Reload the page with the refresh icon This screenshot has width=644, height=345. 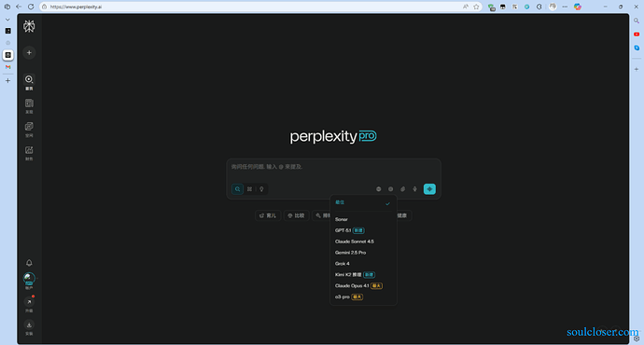coord(31,7)
